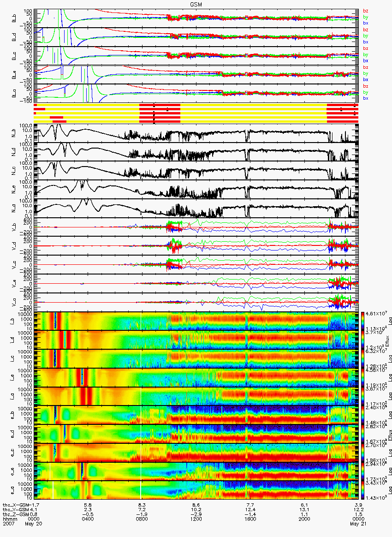
Task: Click the GSM title at the top
Action: (x=196, y=4)
